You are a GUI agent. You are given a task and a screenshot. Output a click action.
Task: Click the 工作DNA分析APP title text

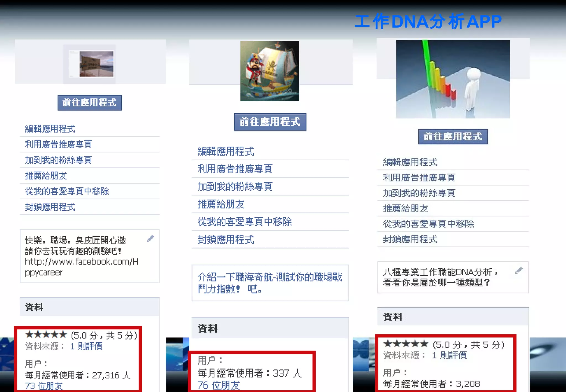[x=428, y=22]
